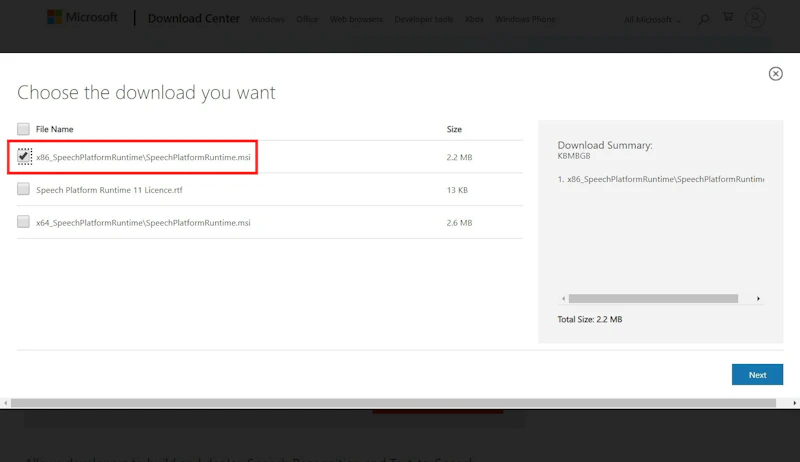Click dialog bottom scrollbar left arrow
800x462 pixels.
(6, 403)
